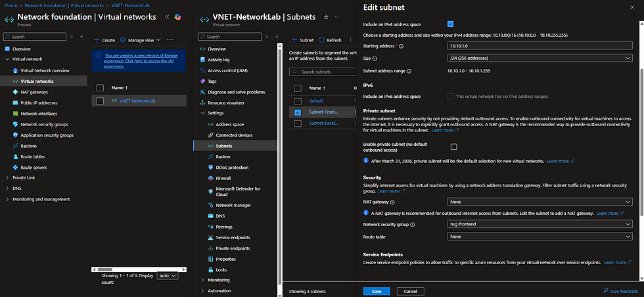Open Route tables in left navigation
The image size is (644, 297).
[x=32, y=156]
